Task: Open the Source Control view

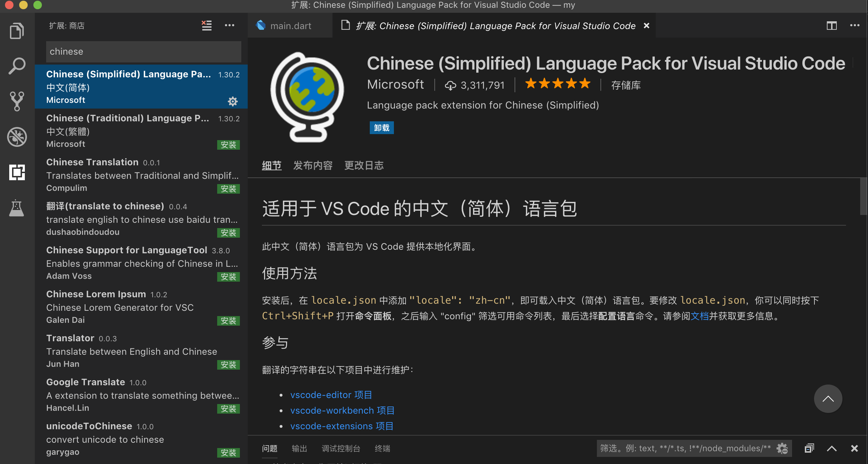Action: (17, 101)
